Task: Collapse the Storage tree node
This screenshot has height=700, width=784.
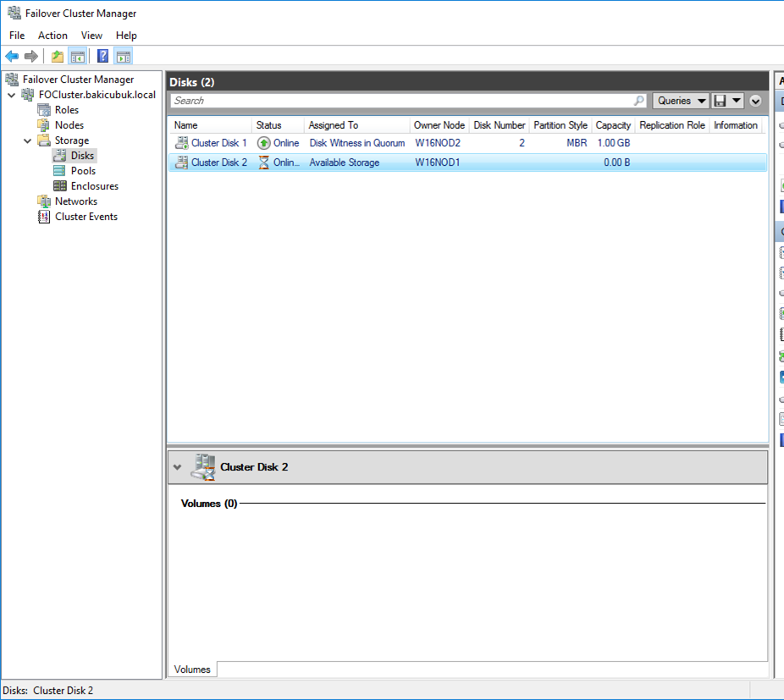Action: point(27,141)
